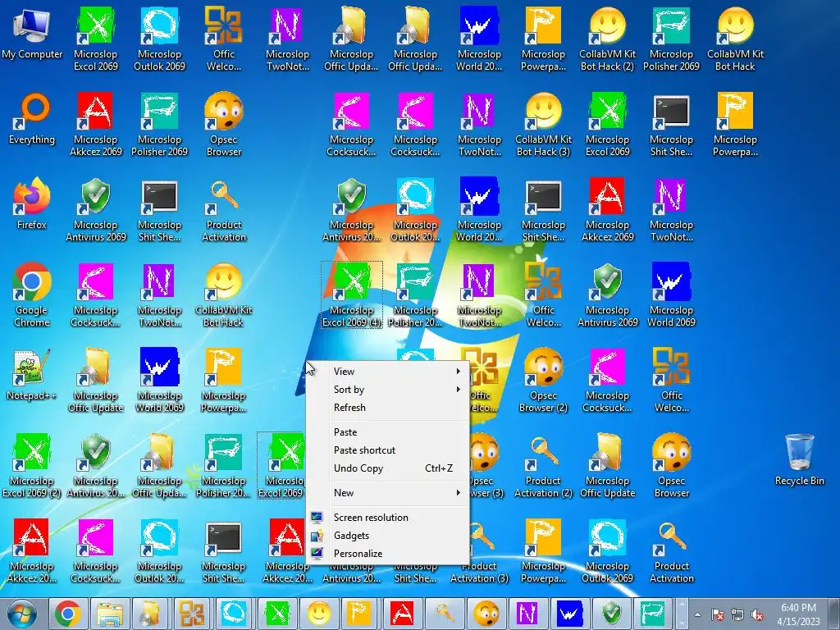Open the purple TwoNot N icon in the taskbar

click(x=527, y=614)
